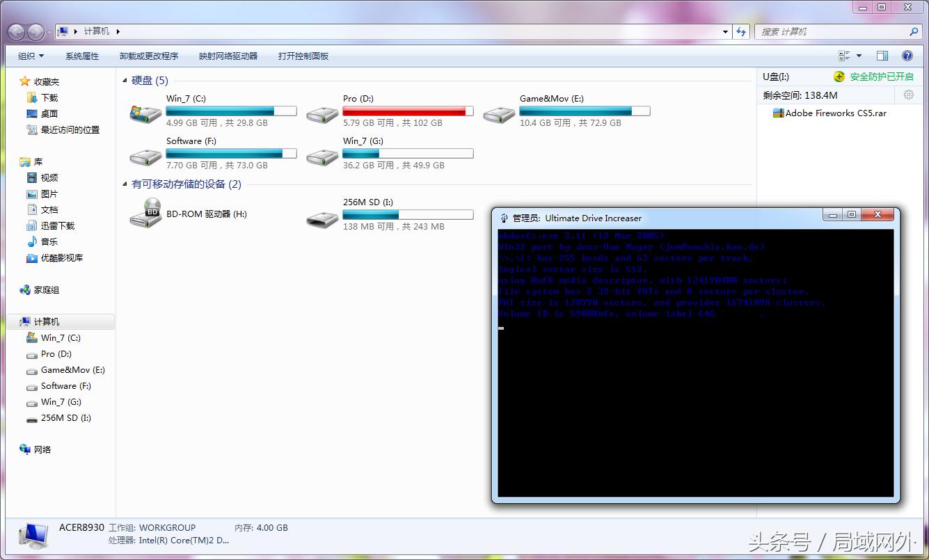Click the gear settings icon in the U盘 panel

click(x=908, y=95)
